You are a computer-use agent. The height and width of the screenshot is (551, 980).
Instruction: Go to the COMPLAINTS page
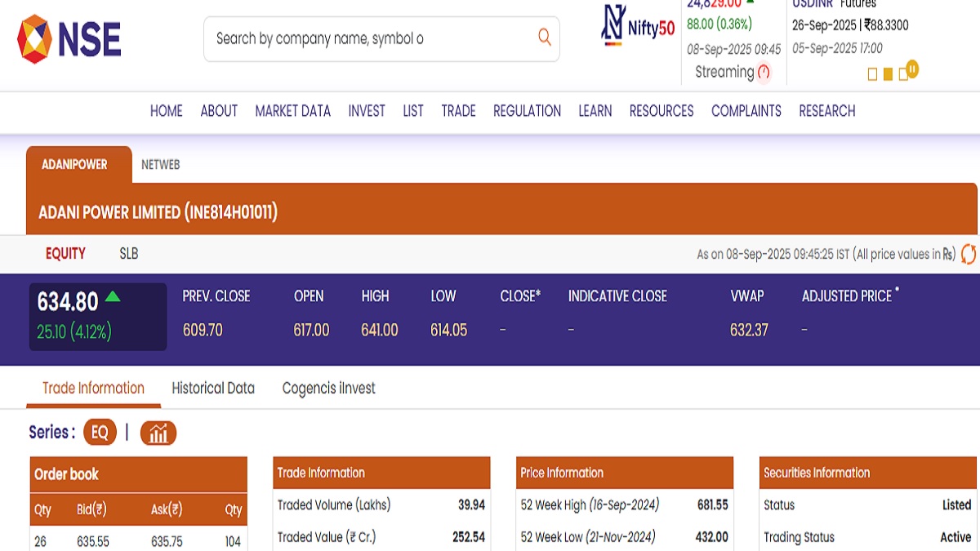(746, 111)
